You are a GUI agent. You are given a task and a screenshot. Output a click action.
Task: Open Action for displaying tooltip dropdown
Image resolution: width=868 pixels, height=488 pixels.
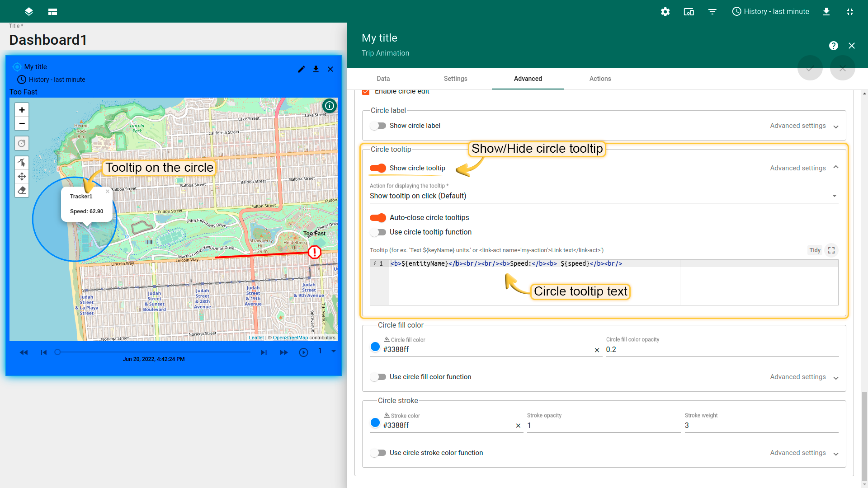click(604, 196)
